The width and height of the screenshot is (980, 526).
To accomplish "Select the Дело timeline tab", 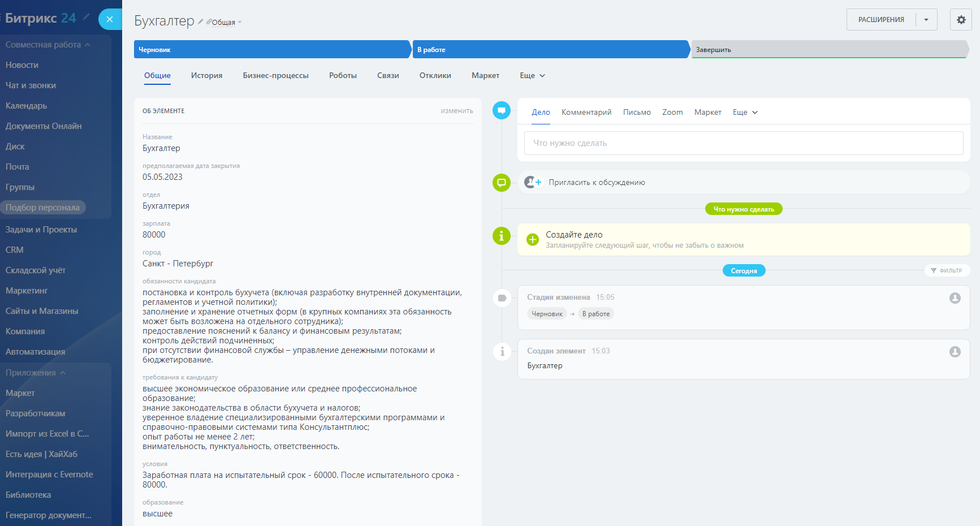I will click(x=541, y=113).
